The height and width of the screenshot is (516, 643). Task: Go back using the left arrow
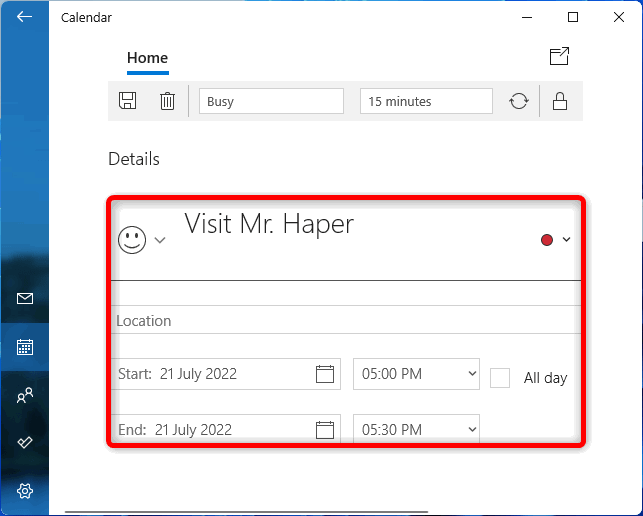pyautogui.click(x=25, y=17)
